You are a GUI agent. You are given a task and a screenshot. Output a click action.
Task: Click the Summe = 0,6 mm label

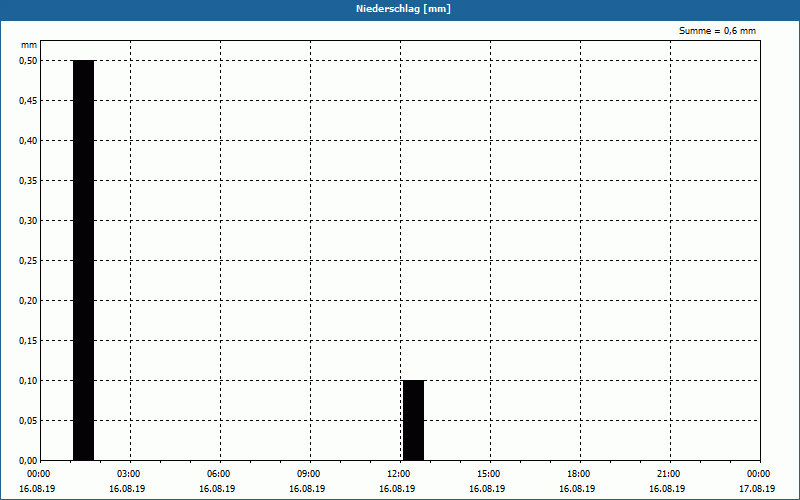(717, 31)
